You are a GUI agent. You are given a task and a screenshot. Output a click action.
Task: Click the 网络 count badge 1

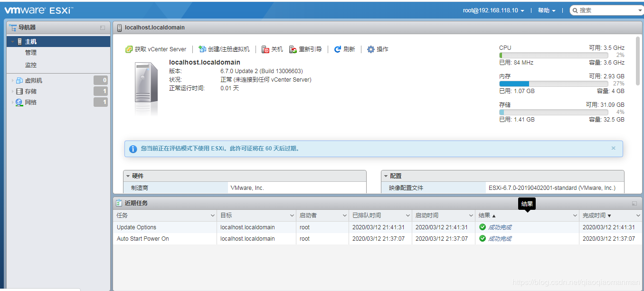101,102
